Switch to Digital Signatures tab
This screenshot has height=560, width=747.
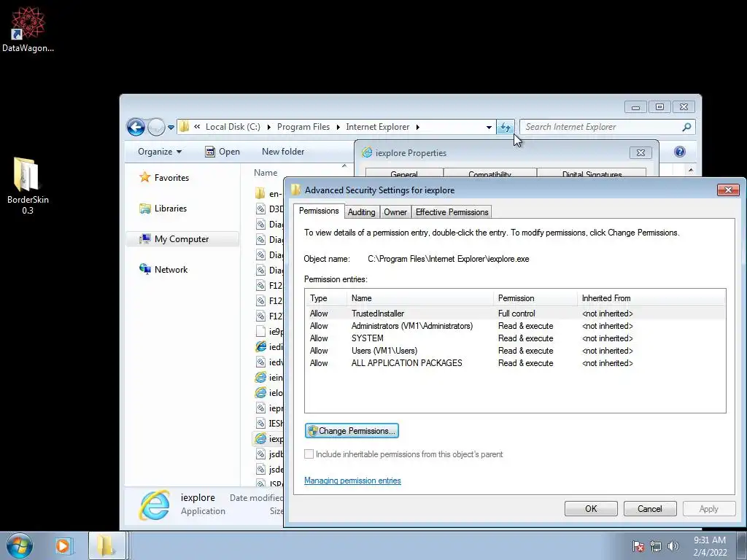click(592, 174)
